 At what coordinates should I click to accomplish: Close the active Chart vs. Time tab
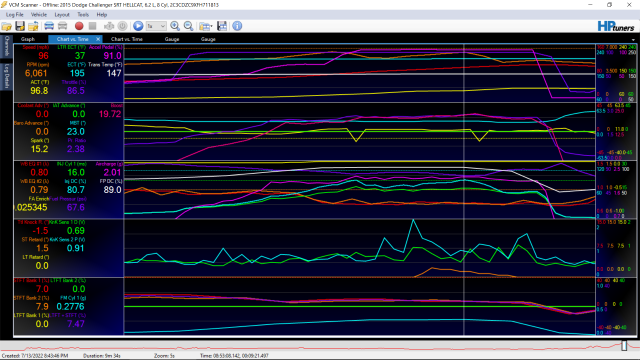(x=98, y=39)
